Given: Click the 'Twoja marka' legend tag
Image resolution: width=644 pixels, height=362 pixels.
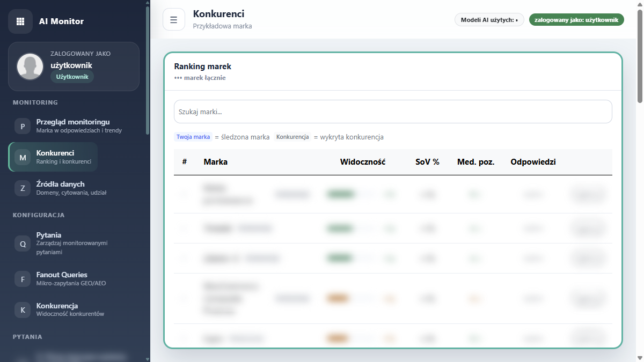Looking at the screenshot, I should (x=193, y=137).
